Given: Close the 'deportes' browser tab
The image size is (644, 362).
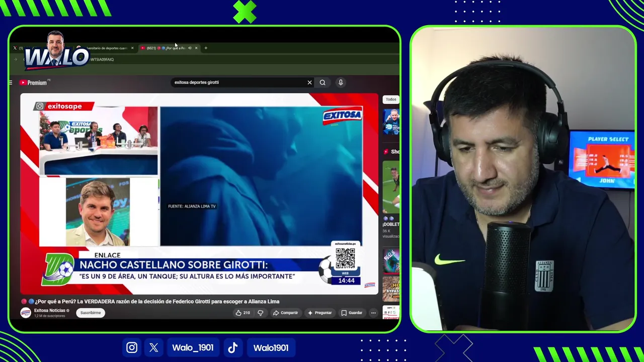Looking at the screenshot, I should tap(132, 48).
